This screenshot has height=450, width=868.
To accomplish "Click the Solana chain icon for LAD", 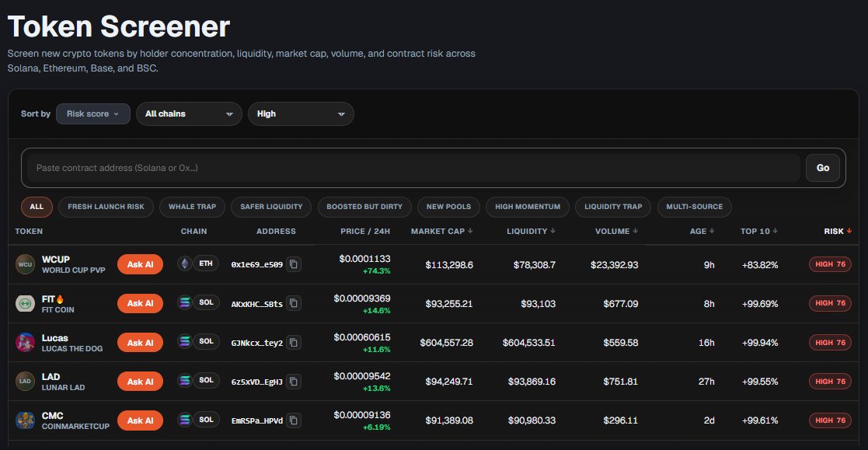I will click(185, 380).
